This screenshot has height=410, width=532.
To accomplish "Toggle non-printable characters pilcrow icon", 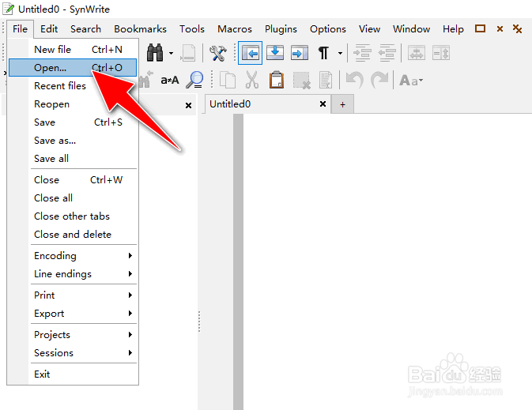I will (323, 53).
